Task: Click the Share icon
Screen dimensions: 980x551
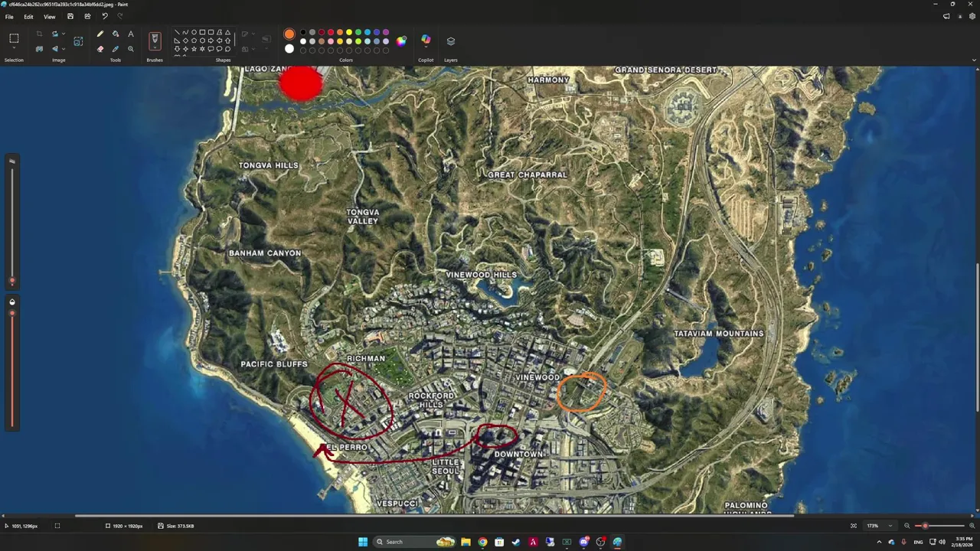Action: point(87,16)
